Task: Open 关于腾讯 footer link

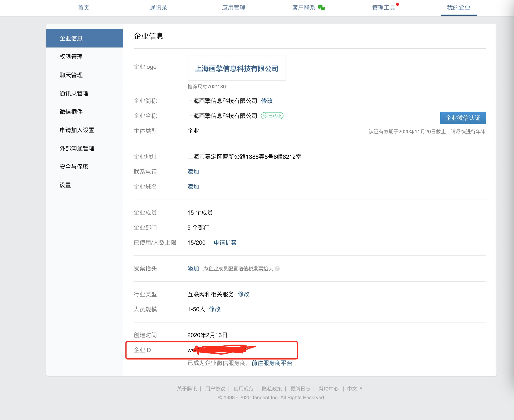Action: [x=187, y=389]
